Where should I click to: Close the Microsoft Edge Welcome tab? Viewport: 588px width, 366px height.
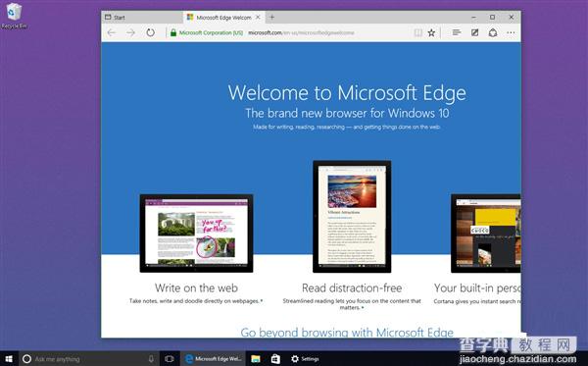click(x=258, y=18)
